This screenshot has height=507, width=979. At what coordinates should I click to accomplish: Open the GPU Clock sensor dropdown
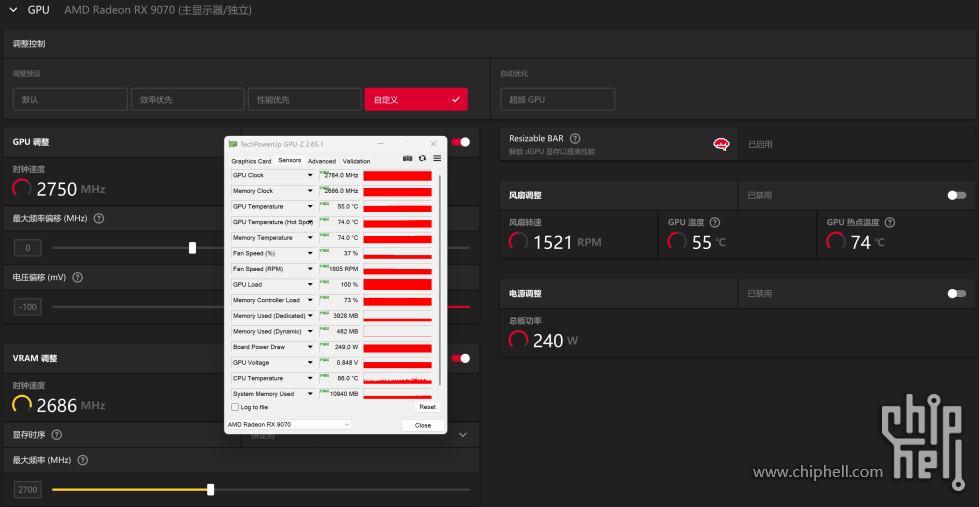(310, 175)
